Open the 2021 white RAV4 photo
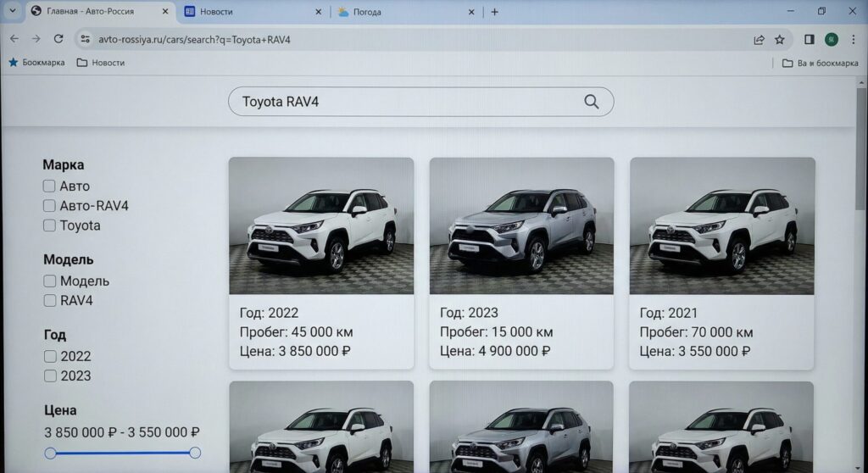 722,225
